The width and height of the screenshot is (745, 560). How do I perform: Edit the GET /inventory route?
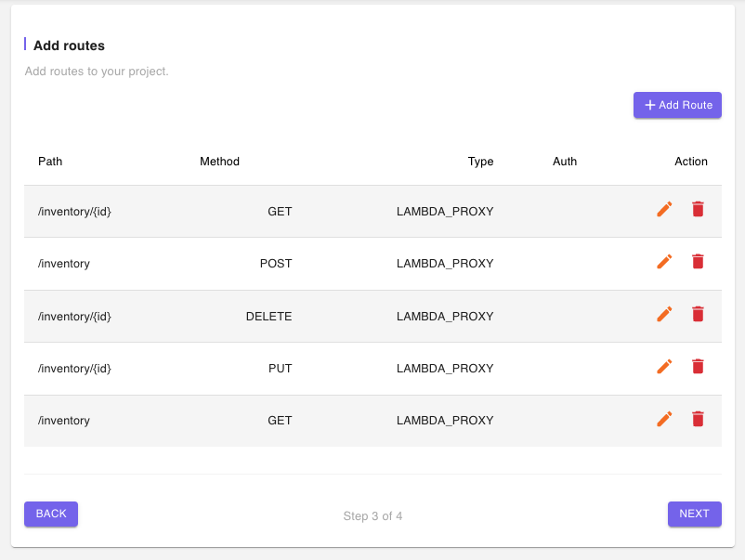tap(664, 420)
